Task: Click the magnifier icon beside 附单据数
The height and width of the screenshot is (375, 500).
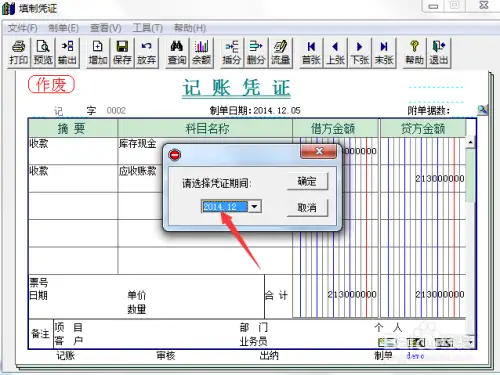Action: 482,110
